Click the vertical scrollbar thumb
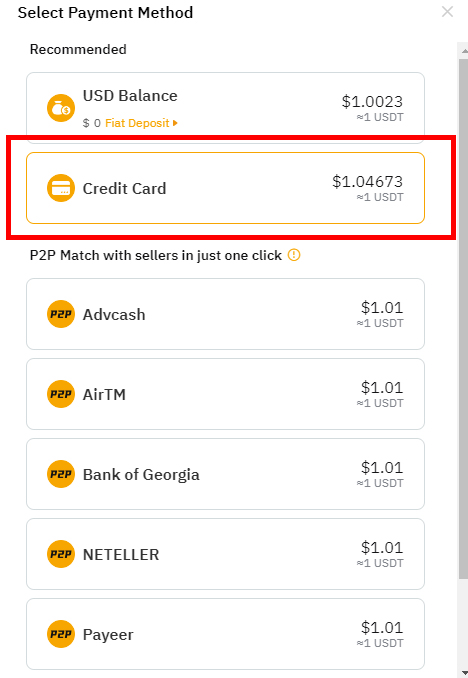Viewport: 468px width, 678px height. [463, 319]
